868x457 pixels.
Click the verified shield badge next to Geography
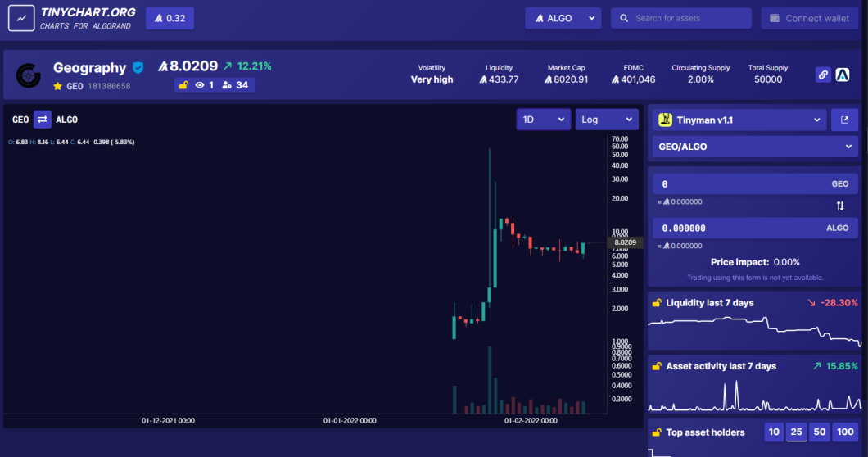click(138, 68)
